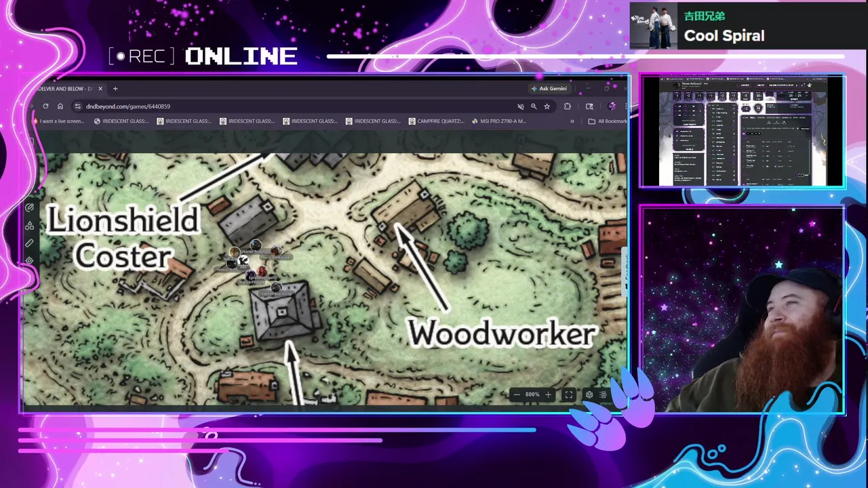Open the dice roller icon on map
Screen dimensions: 868x488
pos(589,394)
